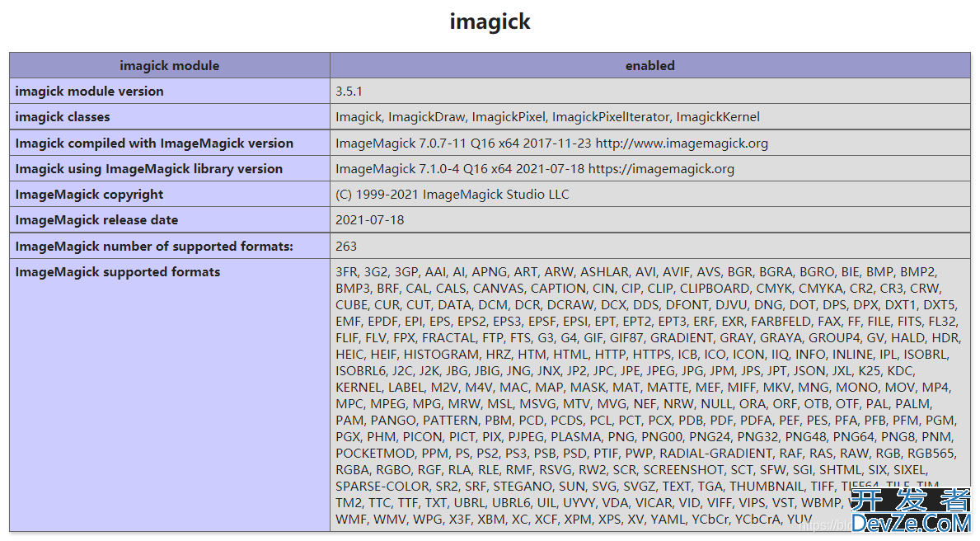
Task: Click the "enabled" header cell
Action: coord(650,66)
